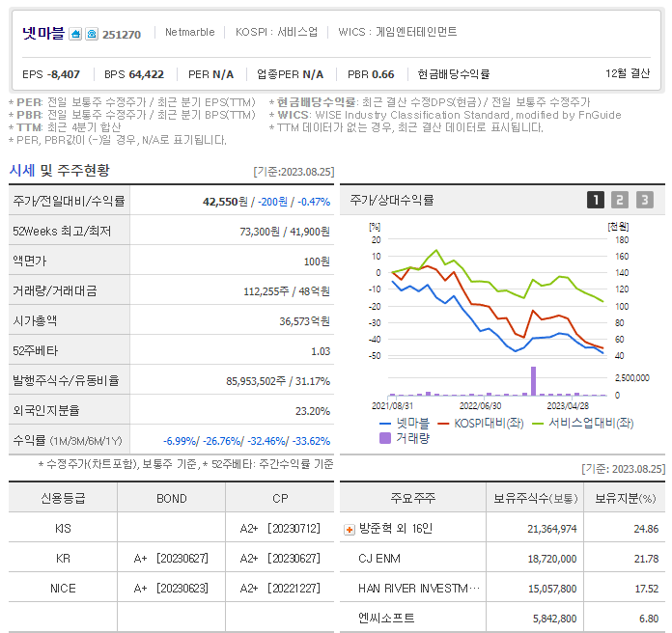Click the 액면가 100원 value
This screenshot has height=633, width=672.
click(317, 261)
